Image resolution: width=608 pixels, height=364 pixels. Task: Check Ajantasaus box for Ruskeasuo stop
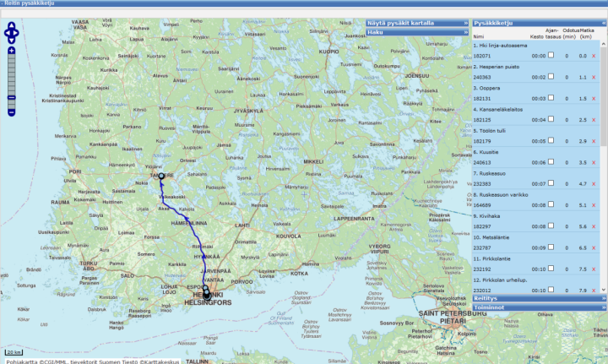551,183
